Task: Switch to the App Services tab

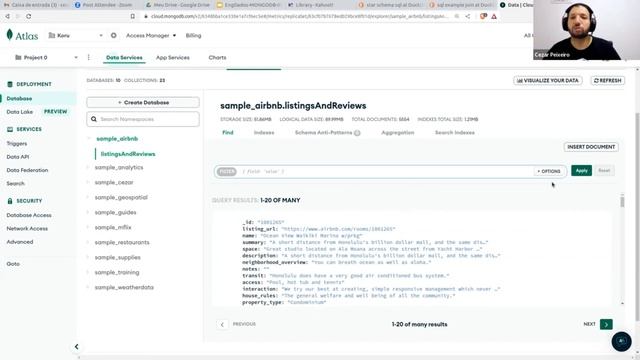Action: pos(173,58)
